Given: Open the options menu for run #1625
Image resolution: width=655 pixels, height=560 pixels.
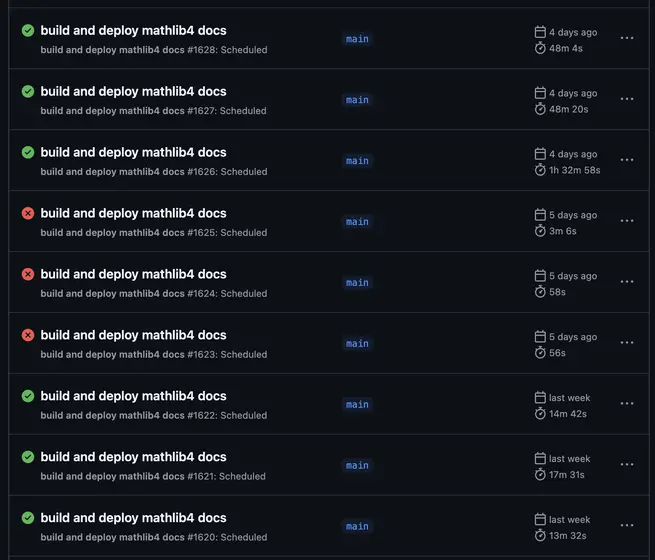Looking at the screenshot, I should click(x=627, y=221).
